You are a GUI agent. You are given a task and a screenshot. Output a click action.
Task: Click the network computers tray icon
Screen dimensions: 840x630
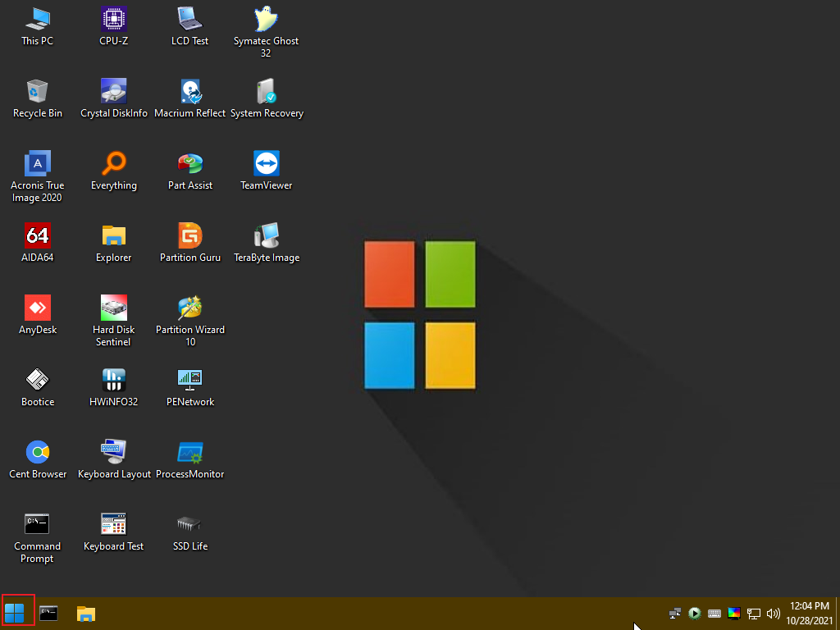click(x=675, y=614)
